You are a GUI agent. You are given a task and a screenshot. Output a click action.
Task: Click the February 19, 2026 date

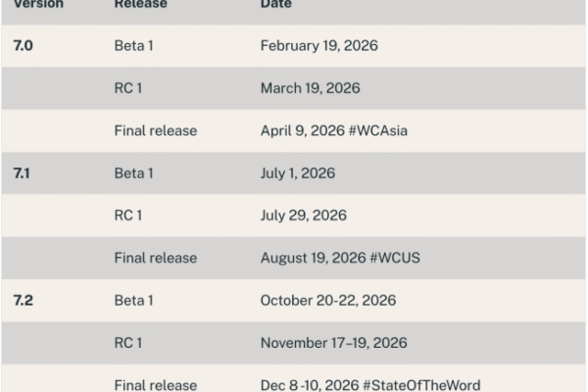[x=318, y=46]
